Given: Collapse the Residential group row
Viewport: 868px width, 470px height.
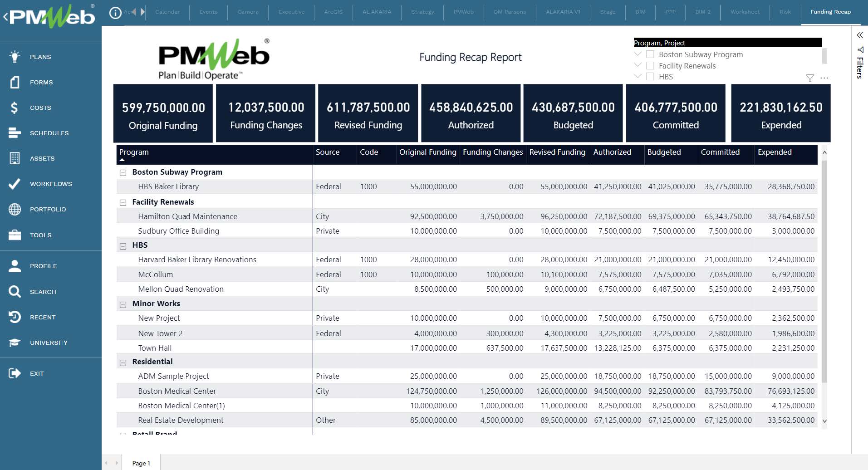Looking at the screenshot, I should pyautogui.click(x=123, y=362).
